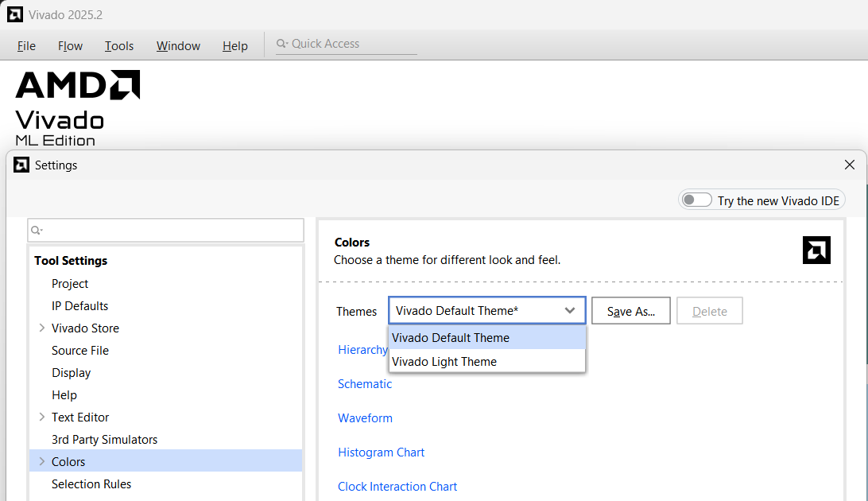Open the Schematic colors link
The image size is (868, 501).
[365, 384]
